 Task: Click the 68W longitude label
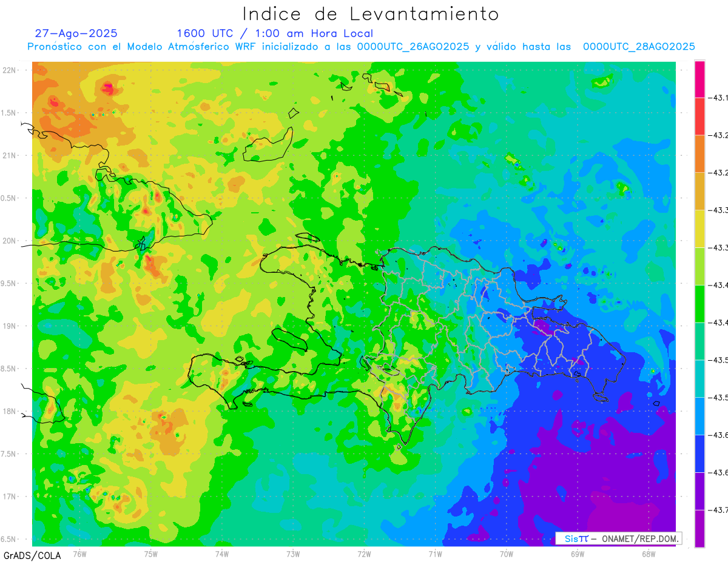pos(648,554)
